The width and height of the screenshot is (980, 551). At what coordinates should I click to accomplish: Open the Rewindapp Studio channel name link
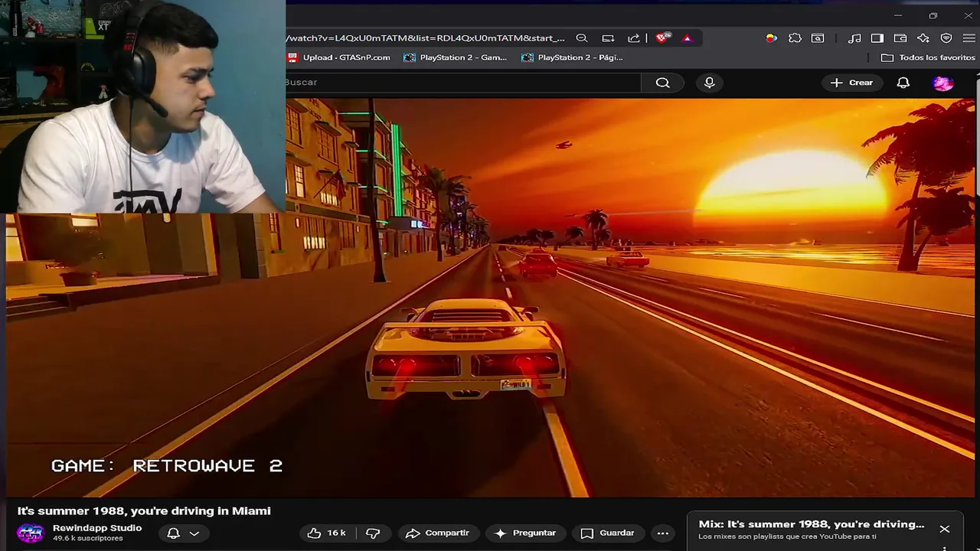point(97,528)
